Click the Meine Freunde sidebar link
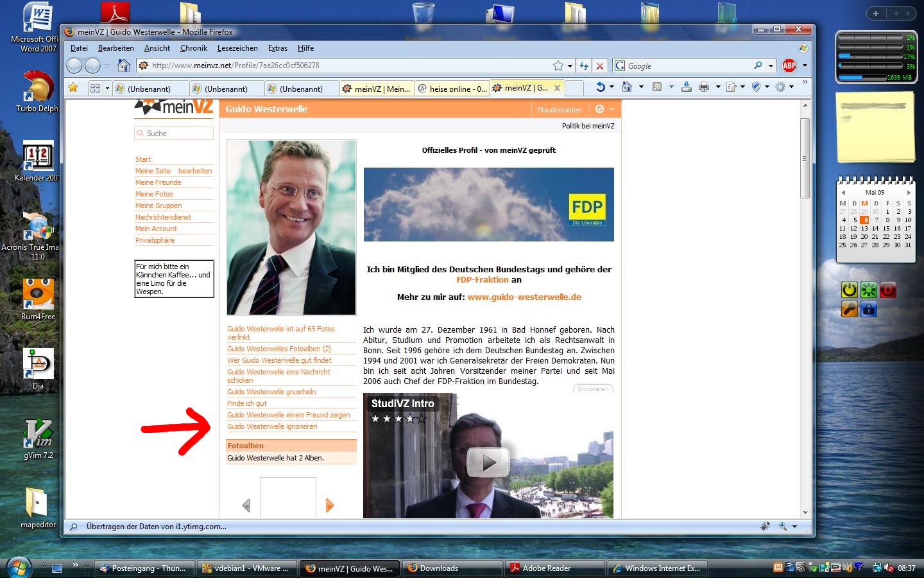 (158, 182)
